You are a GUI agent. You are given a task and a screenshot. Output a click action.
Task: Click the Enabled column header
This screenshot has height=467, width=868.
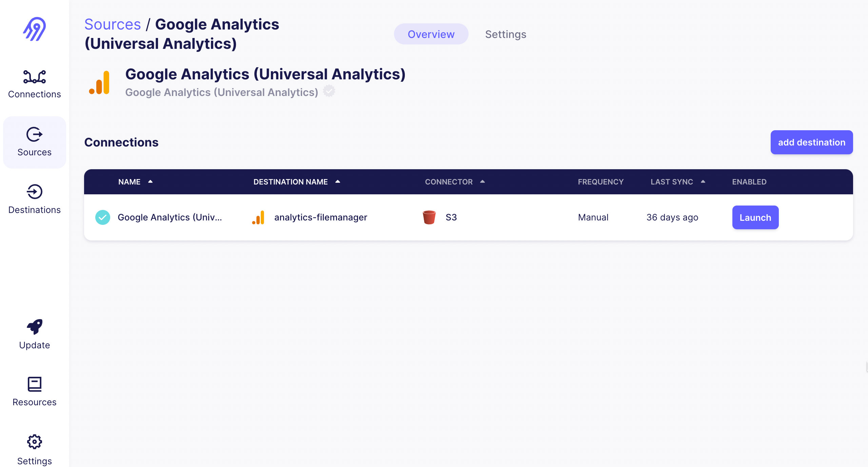click(x=749, y=182)
